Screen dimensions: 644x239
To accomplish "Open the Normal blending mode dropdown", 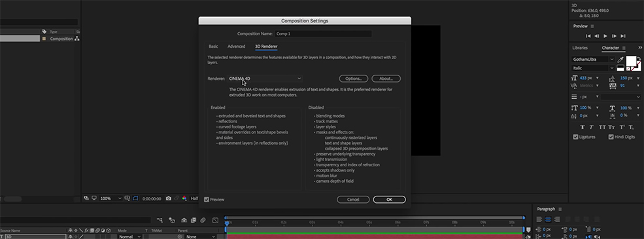I will pos(130,236).
